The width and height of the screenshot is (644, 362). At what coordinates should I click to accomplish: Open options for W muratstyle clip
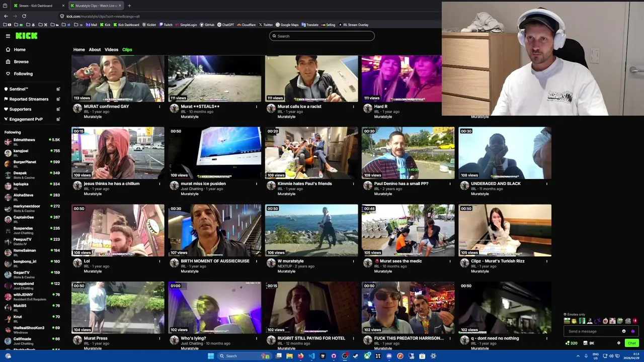pos(353,261)
